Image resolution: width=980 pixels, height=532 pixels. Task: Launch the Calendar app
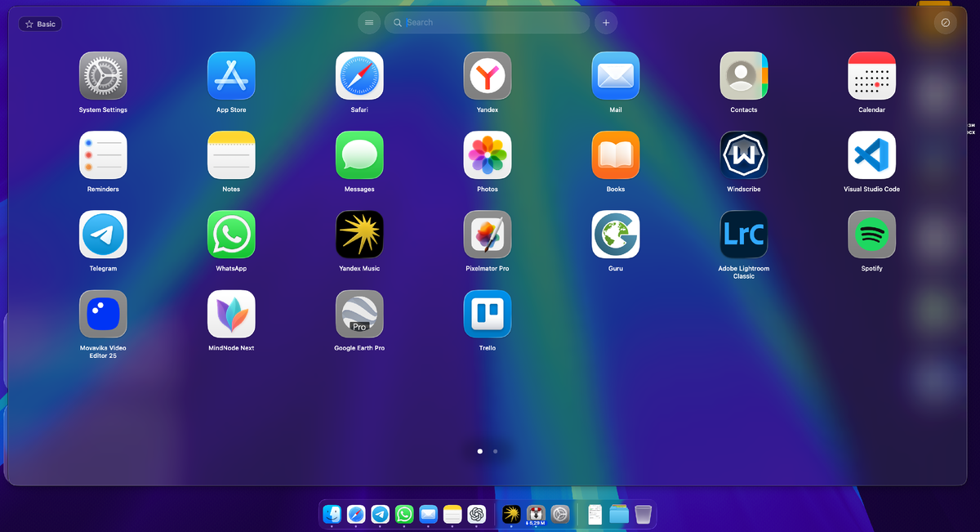[872, 75]
